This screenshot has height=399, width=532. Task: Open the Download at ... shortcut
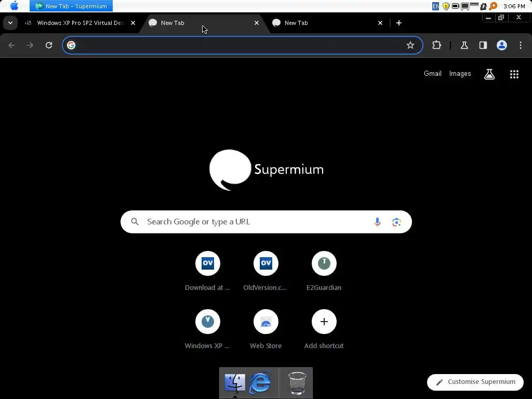pos(208,271)
